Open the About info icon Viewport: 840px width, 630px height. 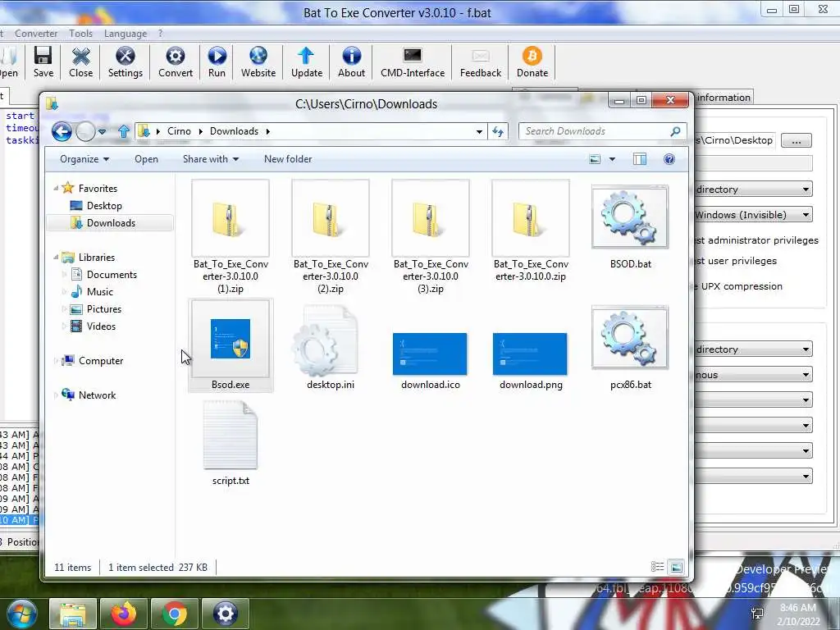coord(351,62)
